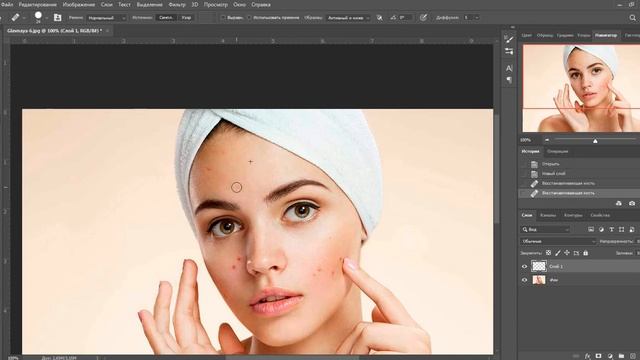The width and height of the screenshot is (640, 360).
Task: Filter layers by adjustment layers icon
Action: (x=601, y=230)
